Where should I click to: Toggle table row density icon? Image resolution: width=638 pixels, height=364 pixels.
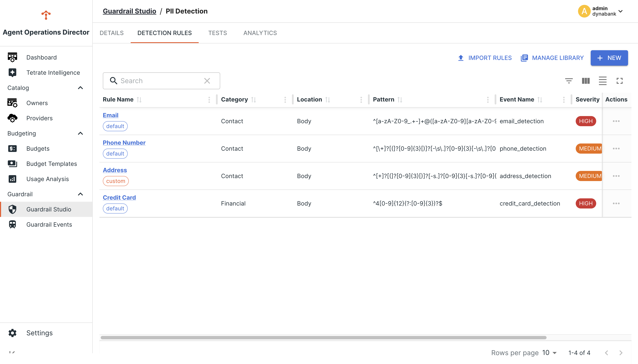pyautogui.click(x=603, y=81)
